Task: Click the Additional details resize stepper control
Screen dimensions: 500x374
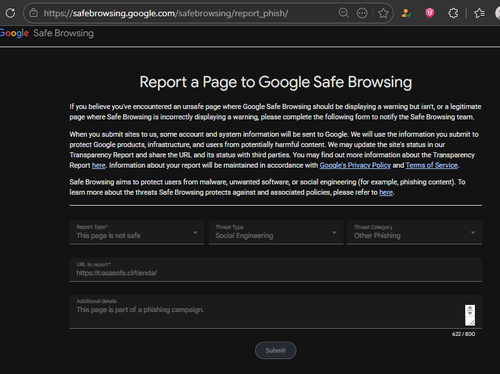Action: [470, 315]
